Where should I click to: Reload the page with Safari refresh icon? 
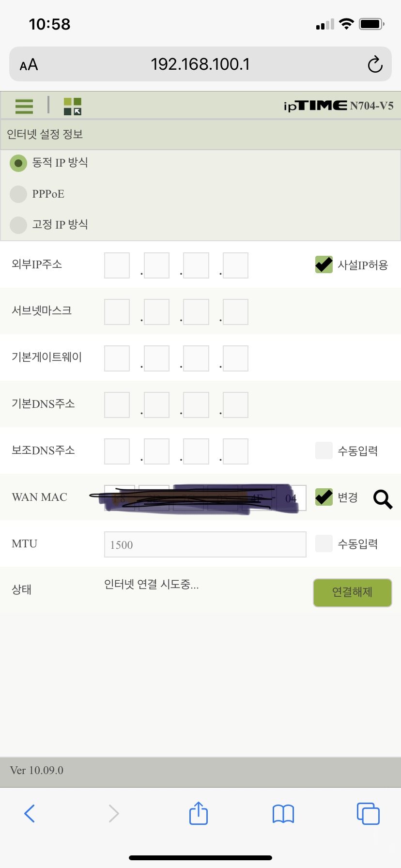coord(375,64)
